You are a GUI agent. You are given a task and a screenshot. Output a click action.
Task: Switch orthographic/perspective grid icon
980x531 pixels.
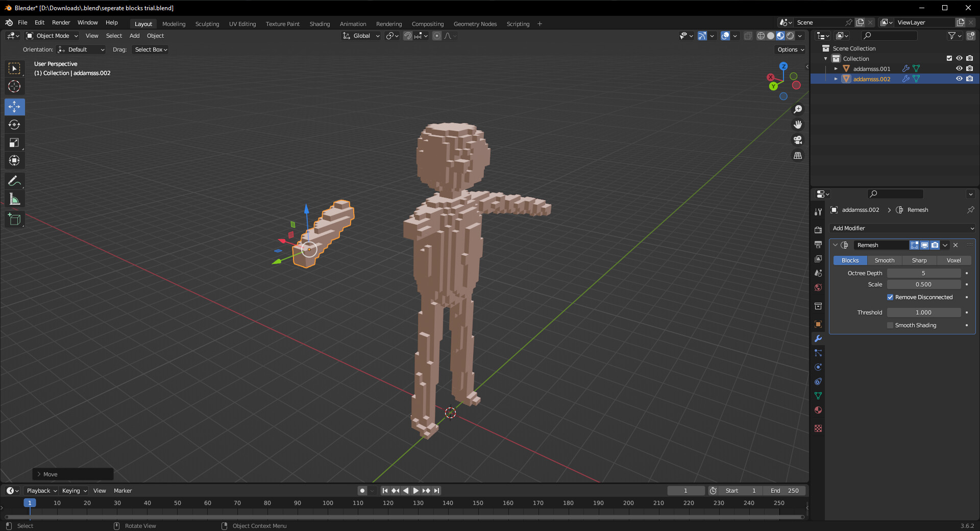pos(798,155)
